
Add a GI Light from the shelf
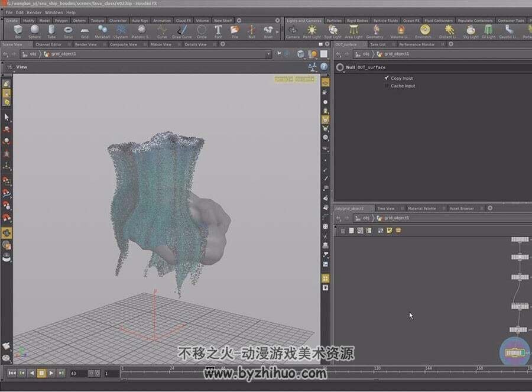pyautogui.click(x=489, y=31)
